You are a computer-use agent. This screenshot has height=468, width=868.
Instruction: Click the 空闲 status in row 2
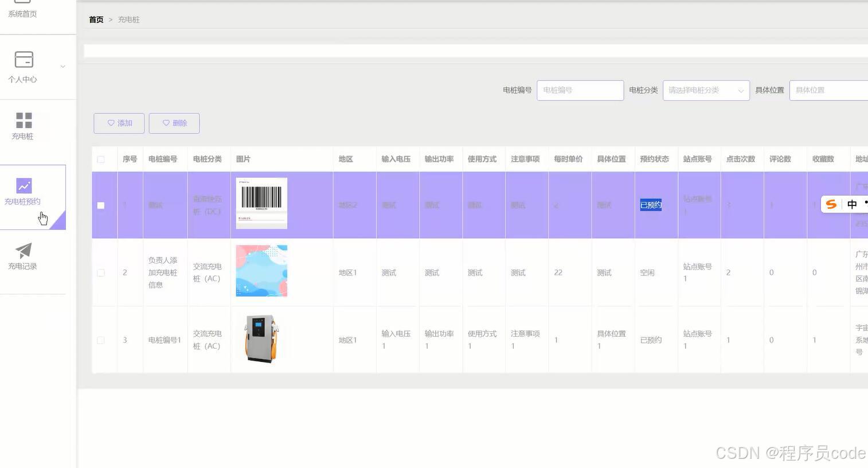[x=647, y=273]
